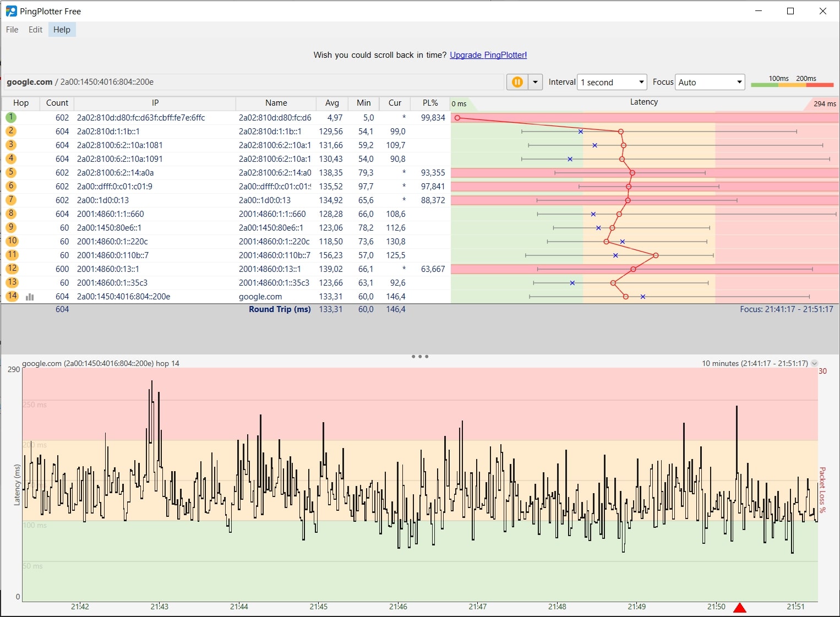Click the PingPlotter app logo icon
840x617 pixels.
tap(11, 11)
